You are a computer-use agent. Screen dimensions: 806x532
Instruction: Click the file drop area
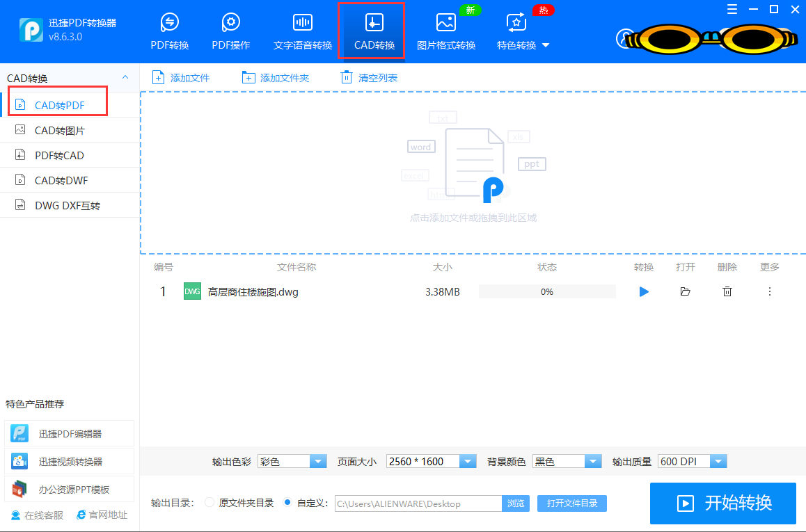tap(473, 173)
